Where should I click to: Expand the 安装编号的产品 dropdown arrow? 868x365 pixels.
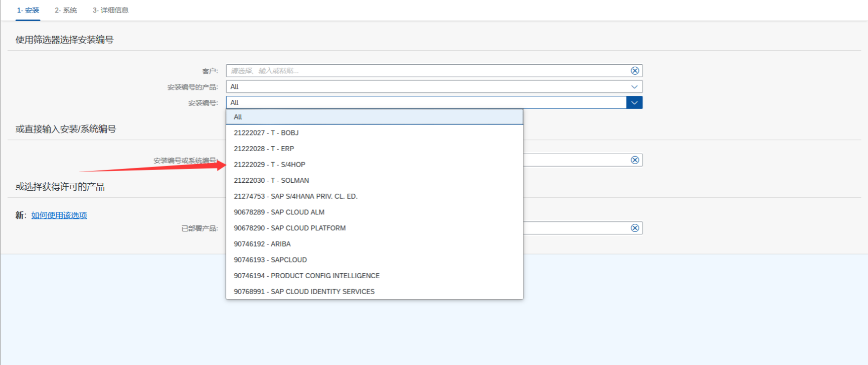634,87
